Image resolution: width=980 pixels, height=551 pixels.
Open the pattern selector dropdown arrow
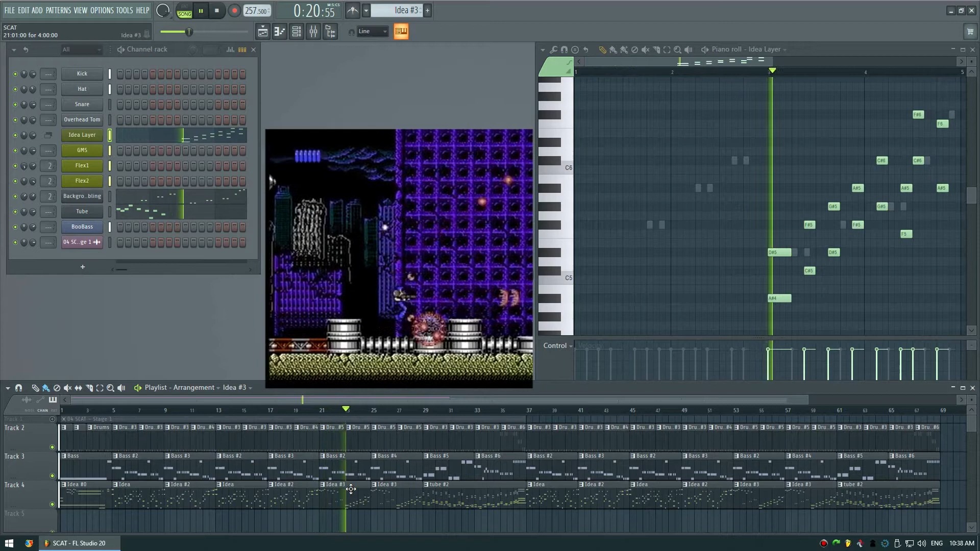(365, 10)
